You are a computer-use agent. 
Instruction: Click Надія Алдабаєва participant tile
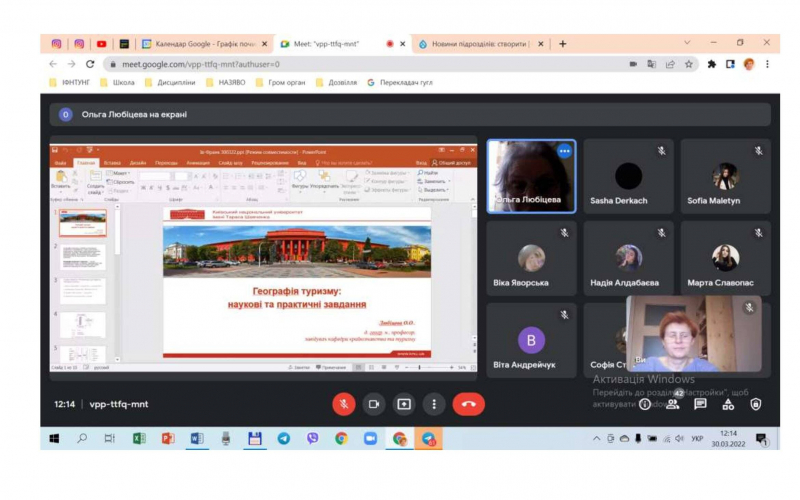(629, 258)
